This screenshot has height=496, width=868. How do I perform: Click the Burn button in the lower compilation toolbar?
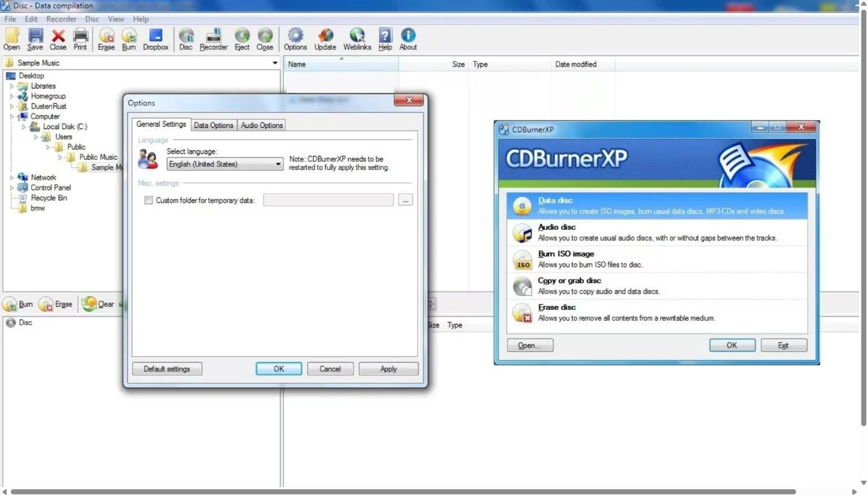(x=18, y=304)
